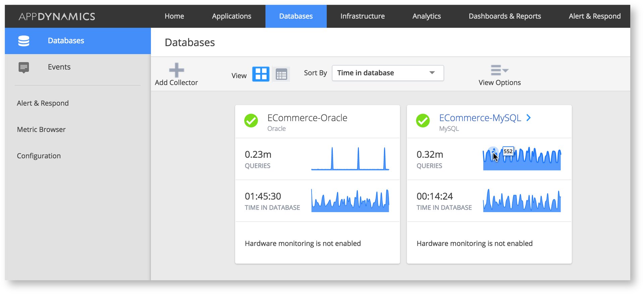Switch to card grid view
Image resolution: width=644 pixels, height=294 pixels.
click(x=261, y=74)
